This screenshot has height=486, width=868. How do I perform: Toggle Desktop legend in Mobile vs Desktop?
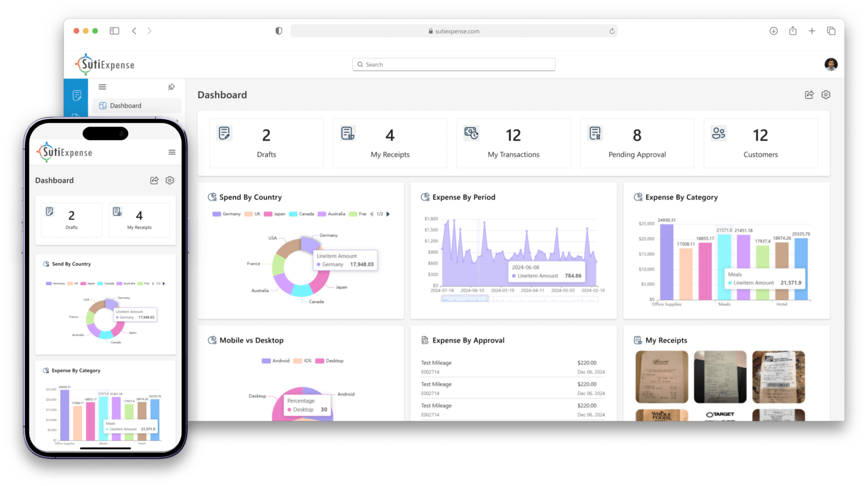(x=329, y=361)
